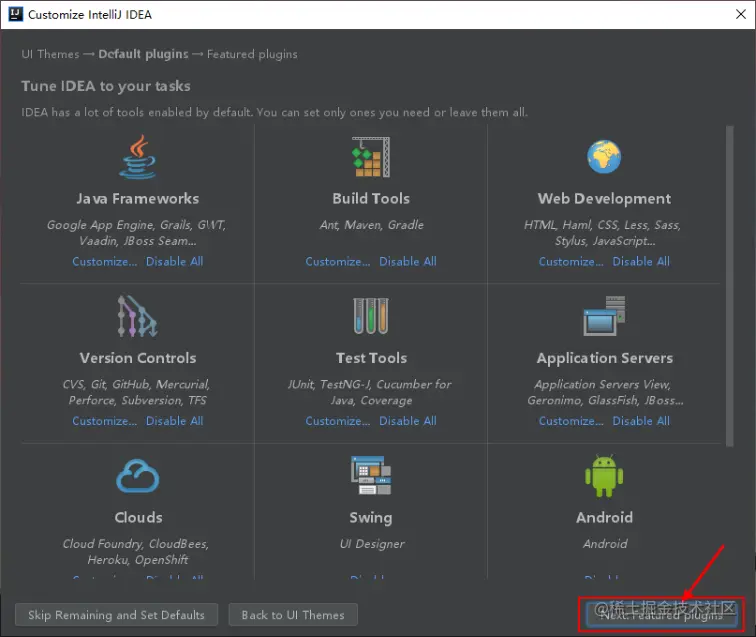Disable All Build Tools plugins

pos(408,261)
